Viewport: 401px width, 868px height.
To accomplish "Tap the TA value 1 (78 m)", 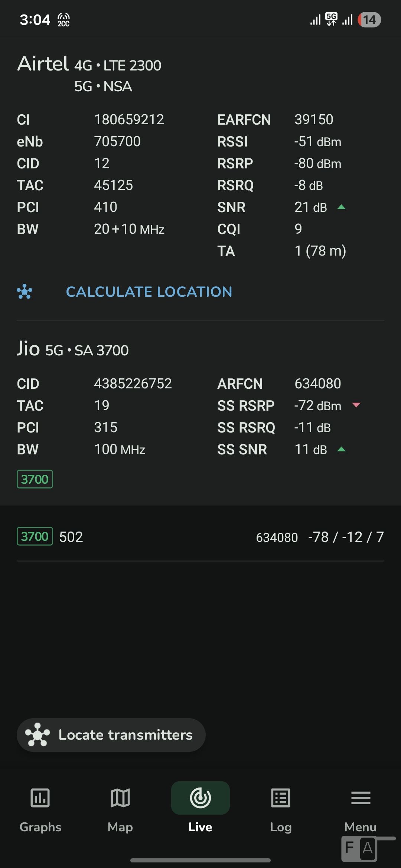I will click(320, 251).
